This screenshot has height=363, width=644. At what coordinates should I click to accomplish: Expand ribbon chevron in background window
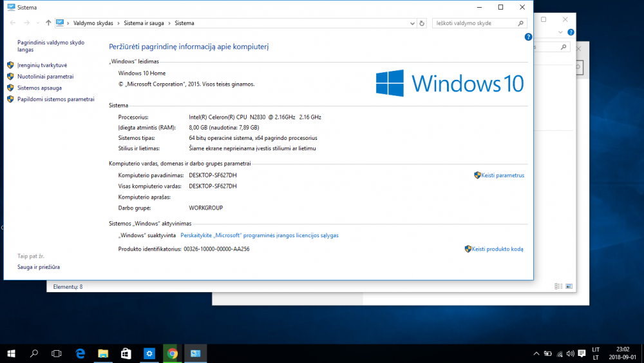pos(560,32)
